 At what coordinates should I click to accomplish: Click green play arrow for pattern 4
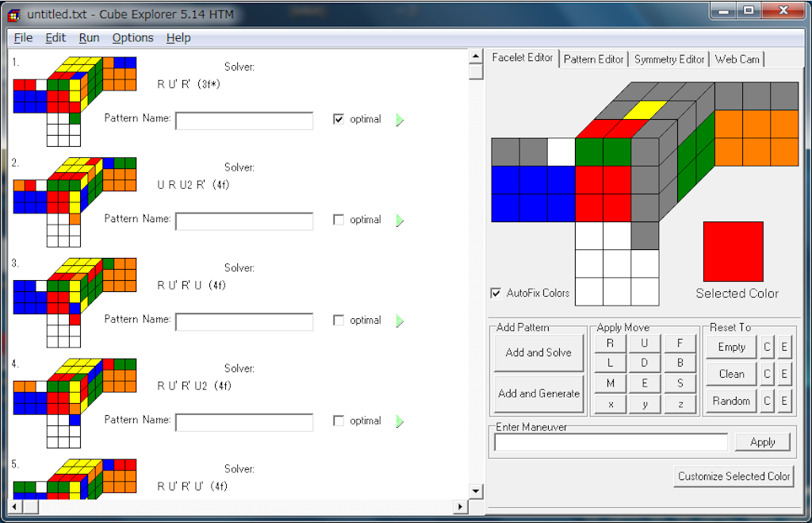(x=400, y=422)
